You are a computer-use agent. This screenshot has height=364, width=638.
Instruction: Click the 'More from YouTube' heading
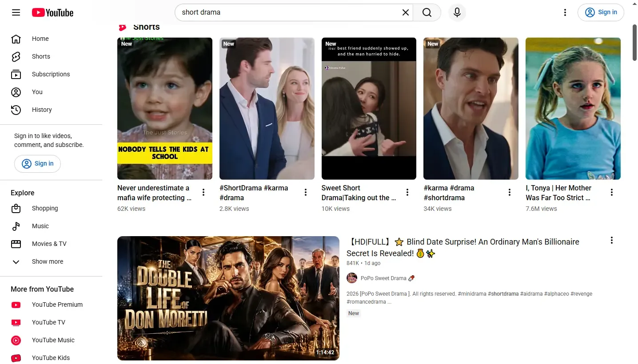click(x=42, y=289)
